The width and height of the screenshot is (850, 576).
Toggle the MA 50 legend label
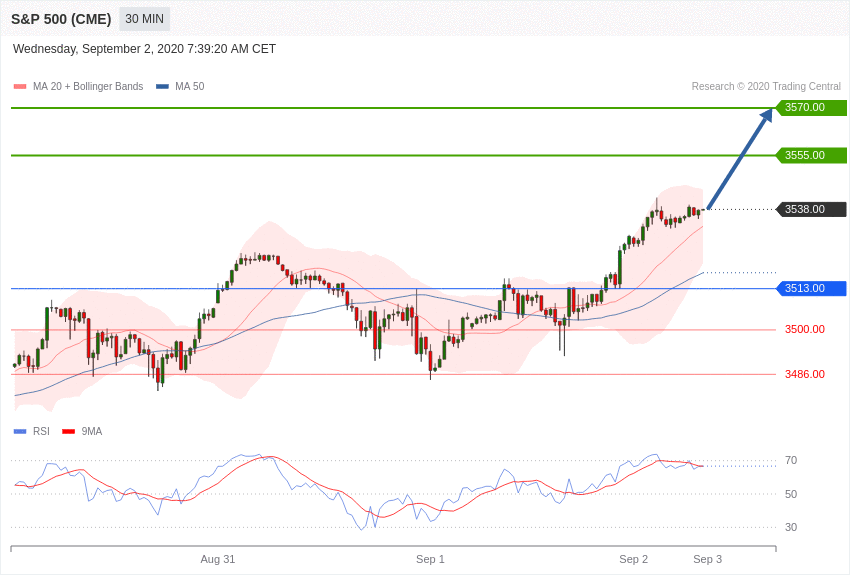click(x=189, y=87)
